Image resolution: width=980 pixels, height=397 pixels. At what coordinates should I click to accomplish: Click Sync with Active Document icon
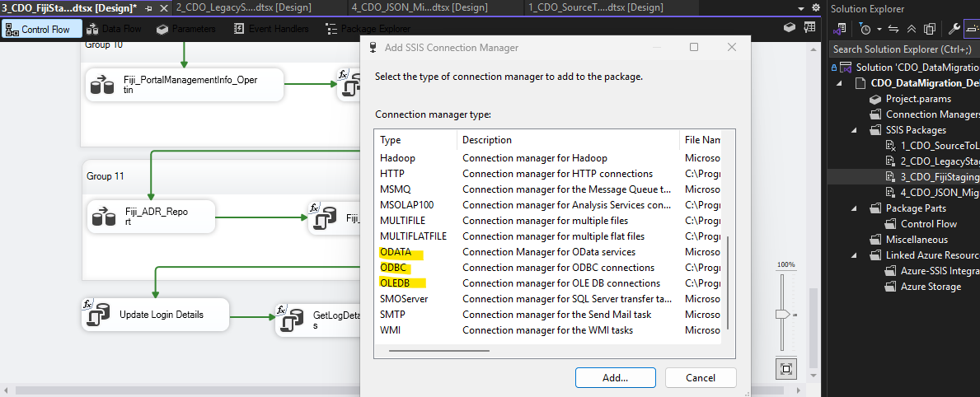tap(893, 29)
